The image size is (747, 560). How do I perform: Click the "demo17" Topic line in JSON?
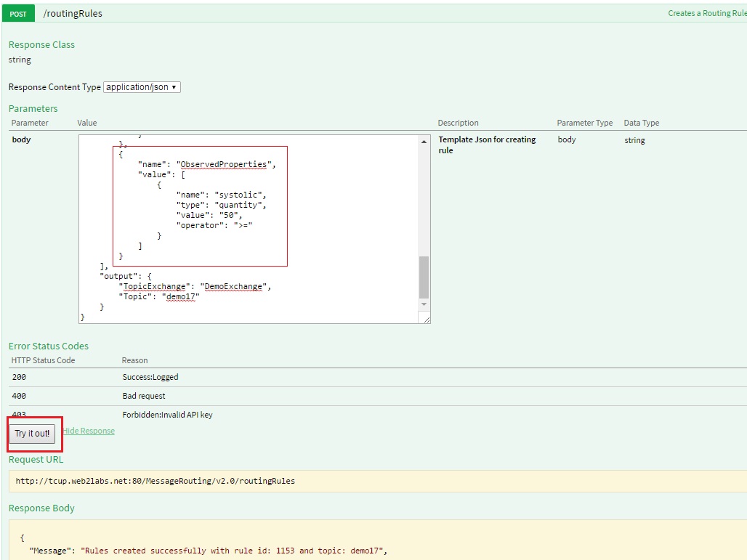point(159,296)
